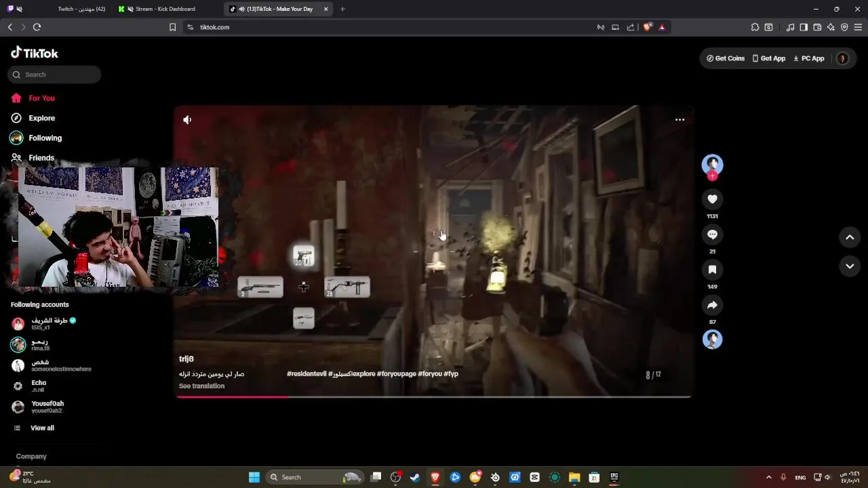Viewport: 868px width, 488px height.
Task: Open a new browser tab
Action: point(342,9)
